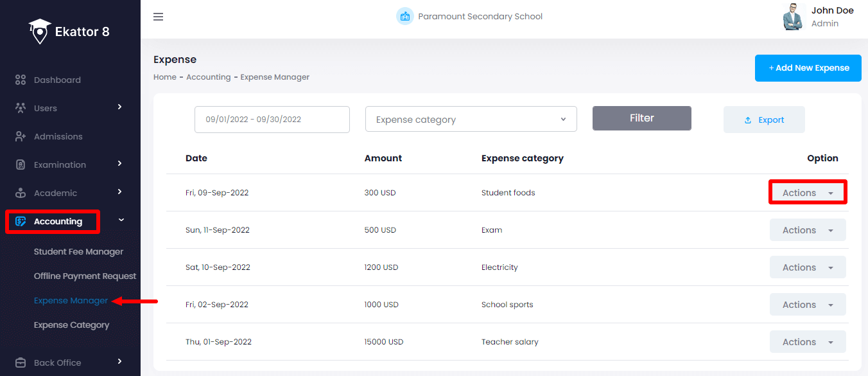Image resolution: width=868 pixels, height=376 pixels.
Task: Click the Examination sidebar icon
Action: tap(21, 165)
